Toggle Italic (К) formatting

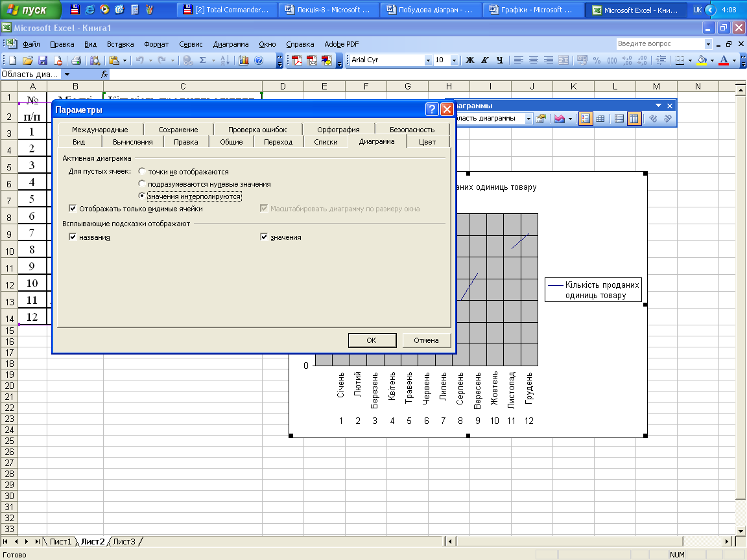tap(484, 60)
